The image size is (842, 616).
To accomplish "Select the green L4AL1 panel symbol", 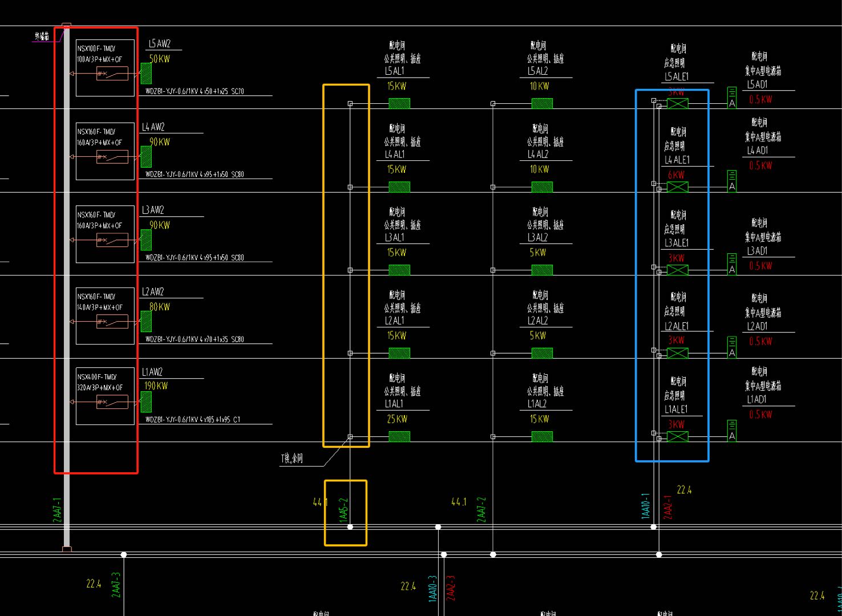I will 399,187.
